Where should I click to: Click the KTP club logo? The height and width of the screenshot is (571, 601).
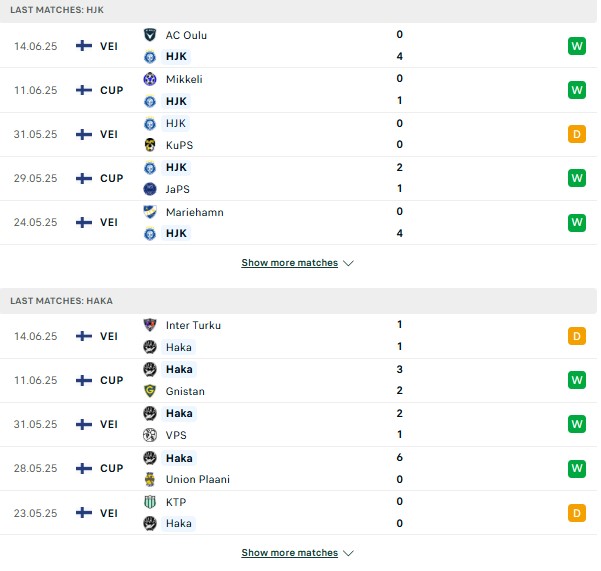click(x=150, y=502)
